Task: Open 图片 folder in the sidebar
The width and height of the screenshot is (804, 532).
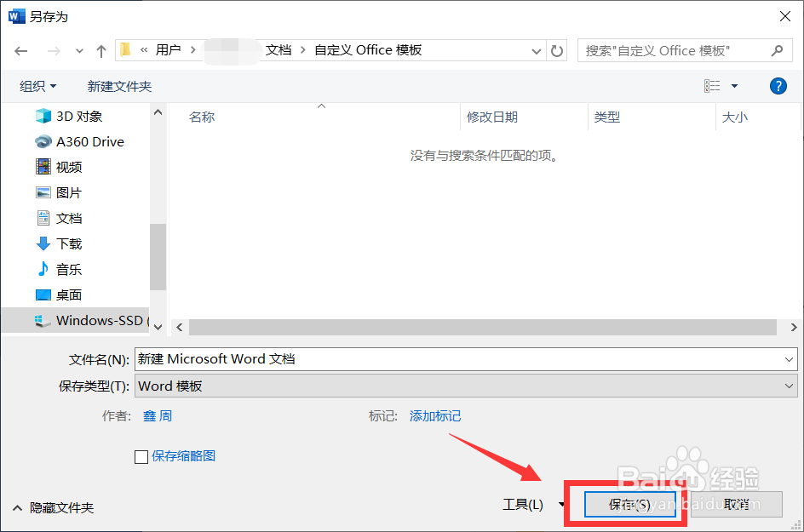Action: click(x=69, y=192)
